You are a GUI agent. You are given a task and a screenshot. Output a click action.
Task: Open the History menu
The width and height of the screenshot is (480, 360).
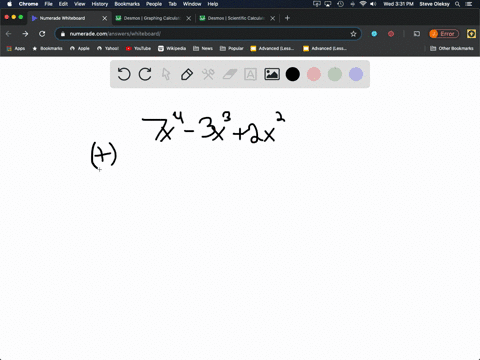pos(100,4)
